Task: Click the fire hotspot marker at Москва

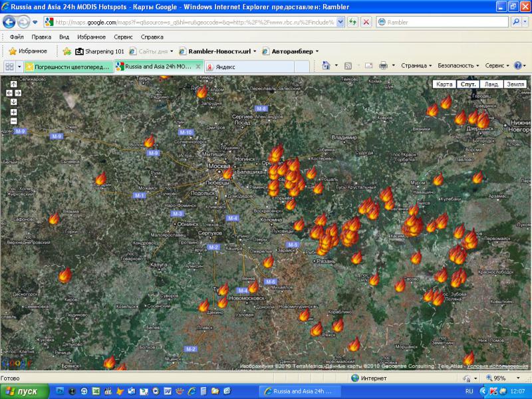Action: click(x=227, y=173)
